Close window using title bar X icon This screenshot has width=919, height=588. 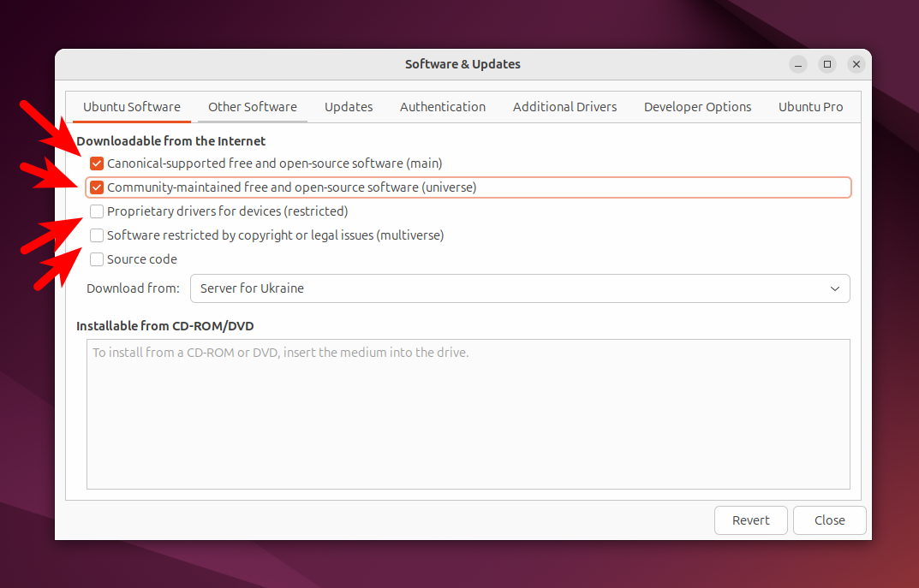(x=856, y=64)
